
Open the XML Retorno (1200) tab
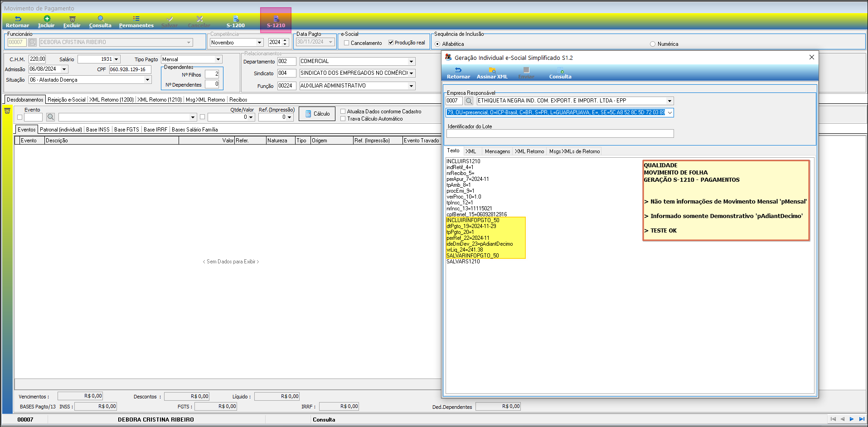coord(112,100)
